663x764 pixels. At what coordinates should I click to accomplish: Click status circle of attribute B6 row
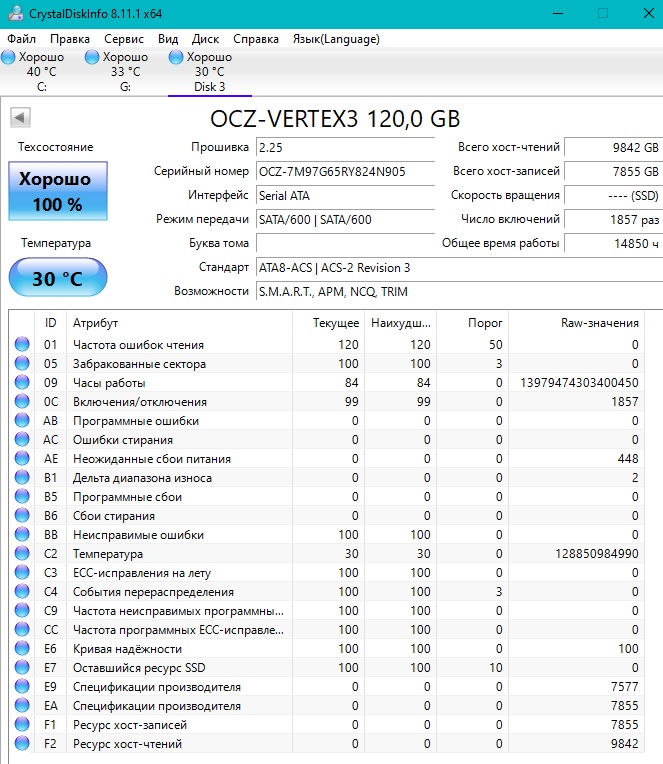[22, 516]
